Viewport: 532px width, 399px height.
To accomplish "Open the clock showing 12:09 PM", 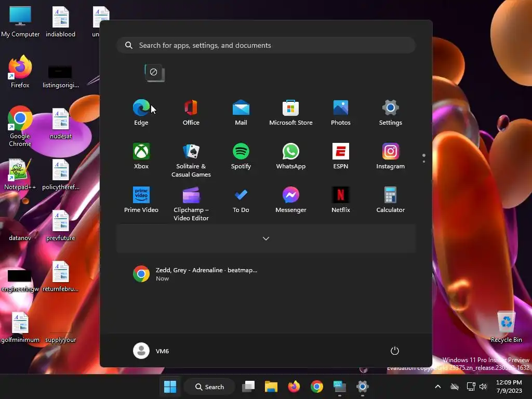I will coord(509,387).
